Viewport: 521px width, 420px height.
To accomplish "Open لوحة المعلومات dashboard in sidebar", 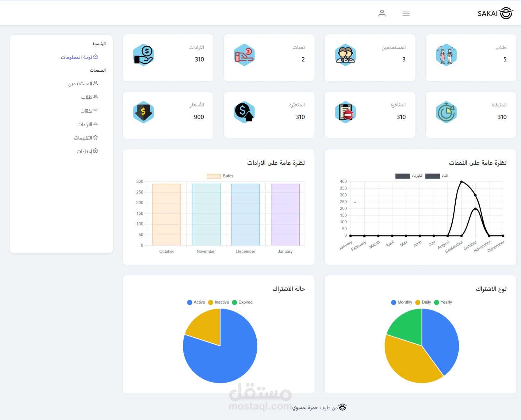I will pyautogui.click(x=79, y=57).
